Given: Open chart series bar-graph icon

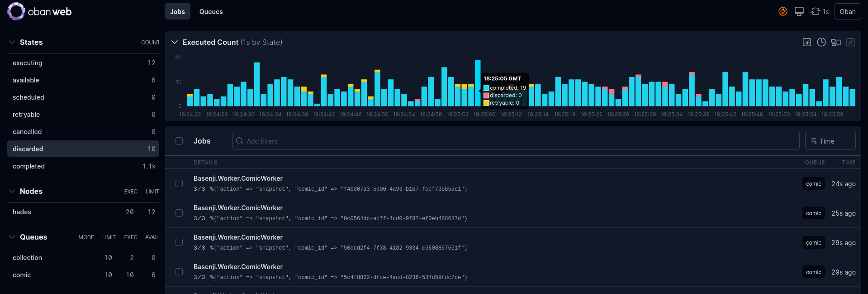Looking at the screenshot, I should pyautogui.click(x=807, y=42).
